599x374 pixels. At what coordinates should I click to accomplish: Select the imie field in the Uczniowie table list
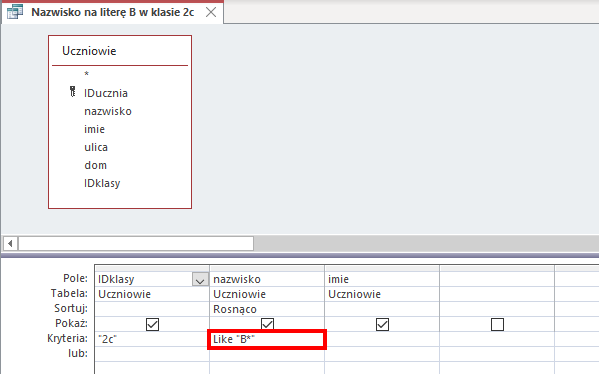point(94,129)
